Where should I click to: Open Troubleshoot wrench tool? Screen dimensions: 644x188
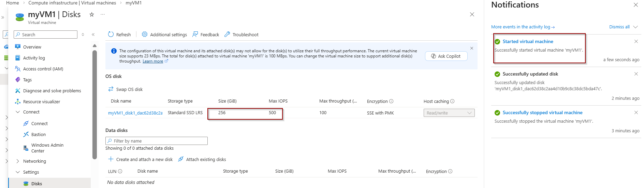[227, 34]
